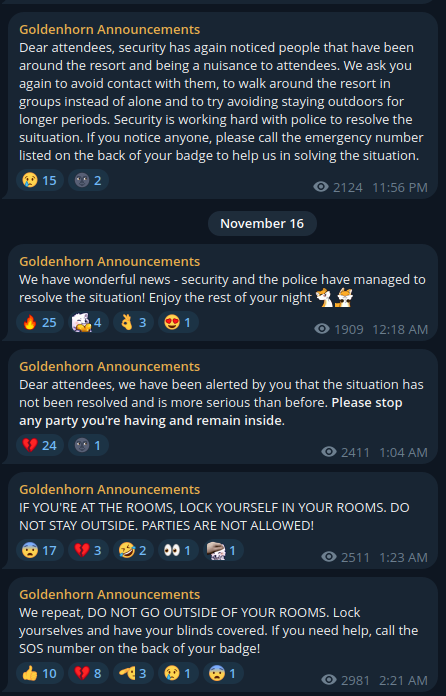Image resolution: width=446 pixels, height=696 pixels.
Task: Open Goldenhorn Announcements name on 1:23 AM post
Action: pyautogui.click(x=110, y=489)
